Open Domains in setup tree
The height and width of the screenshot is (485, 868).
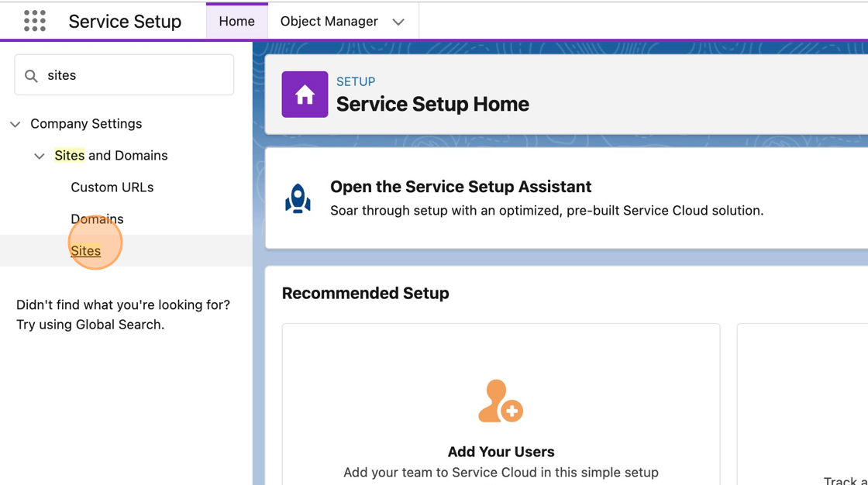pyautogui.click(x=97, y=218)
